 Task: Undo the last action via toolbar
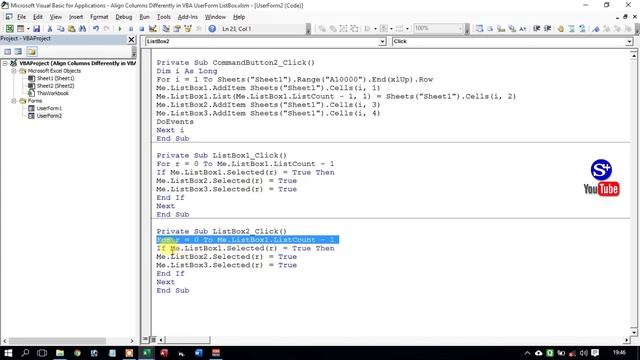96,29
